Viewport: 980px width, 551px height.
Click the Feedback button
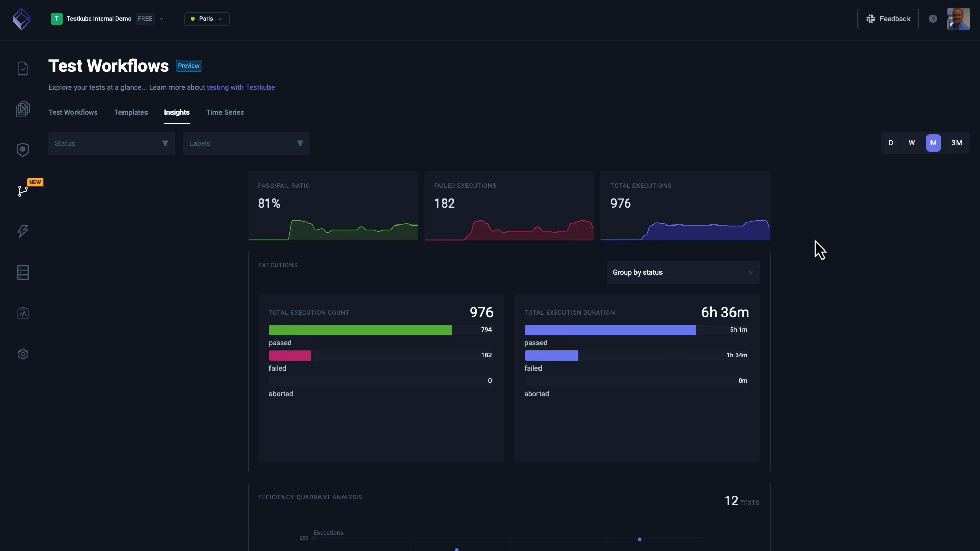[888, 19]
